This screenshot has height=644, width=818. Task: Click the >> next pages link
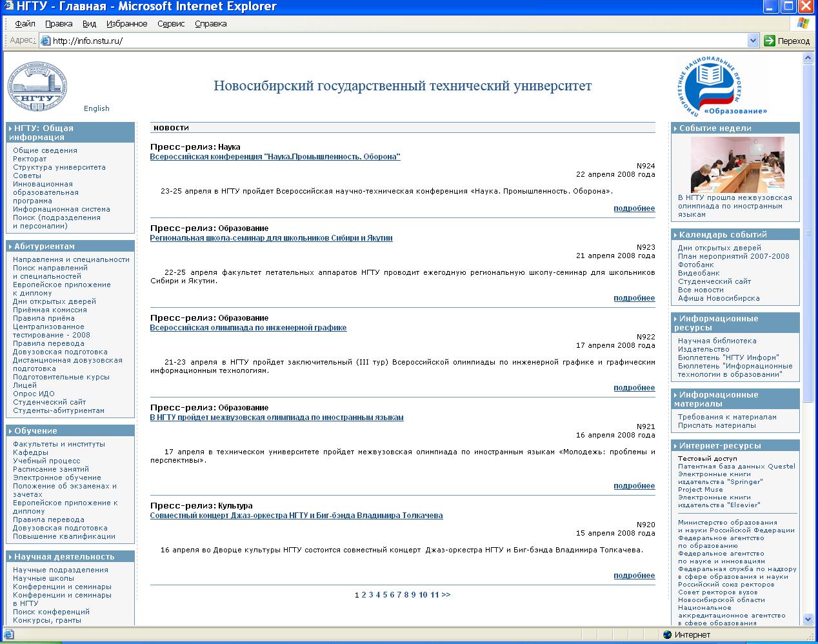click(x=446, y=595)
